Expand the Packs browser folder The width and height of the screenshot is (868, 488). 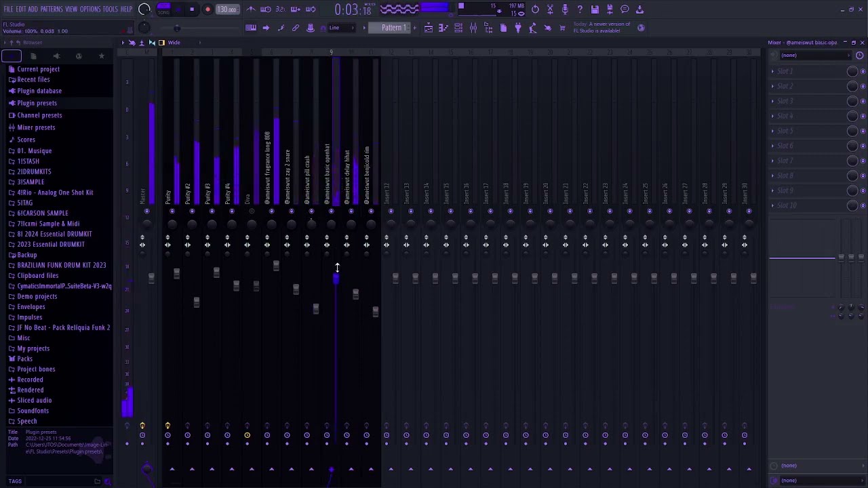[24, 359]
